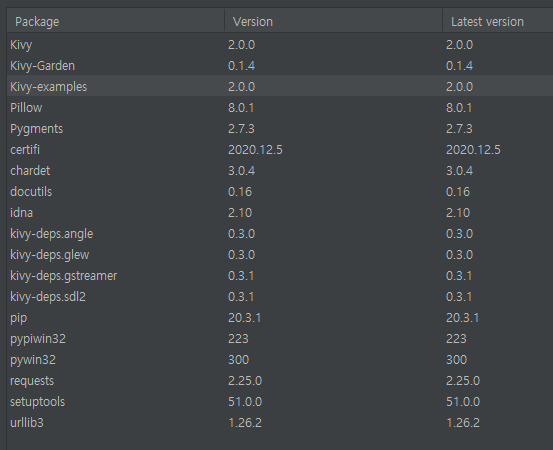Select the Kivy package row

point(280,44)
